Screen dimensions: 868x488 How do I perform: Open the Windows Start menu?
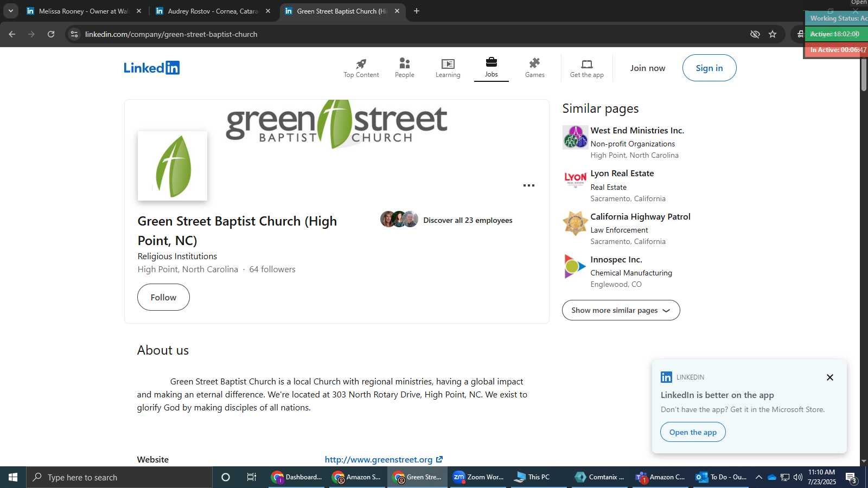[x=13, y=477]
